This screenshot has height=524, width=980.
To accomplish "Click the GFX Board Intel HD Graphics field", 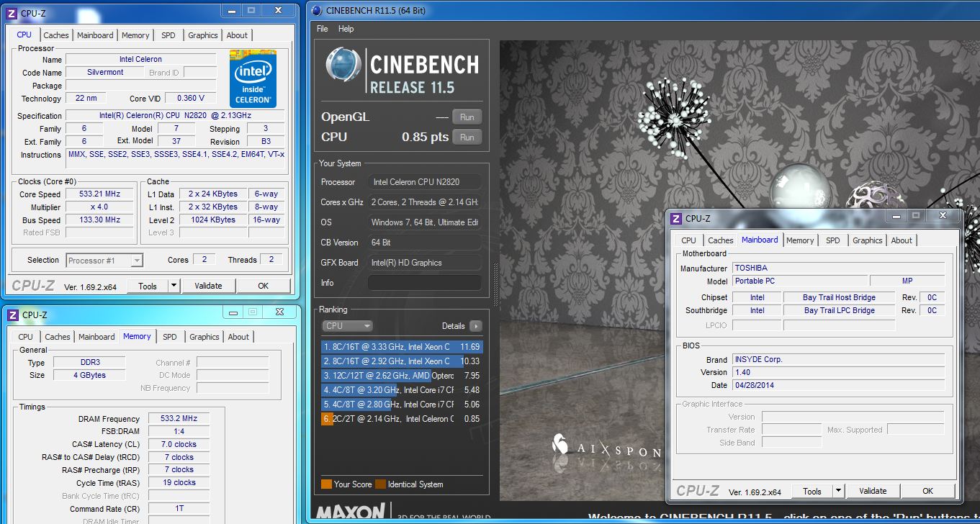I will click(424, 263).
